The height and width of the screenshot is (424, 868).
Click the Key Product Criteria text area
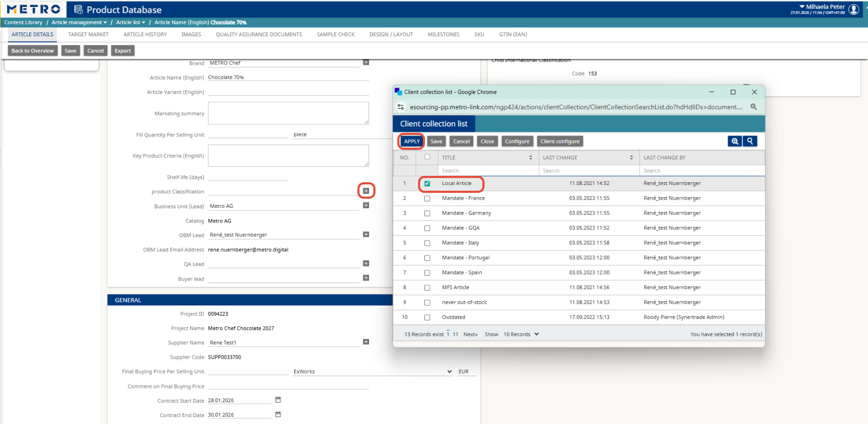[288, 156]
